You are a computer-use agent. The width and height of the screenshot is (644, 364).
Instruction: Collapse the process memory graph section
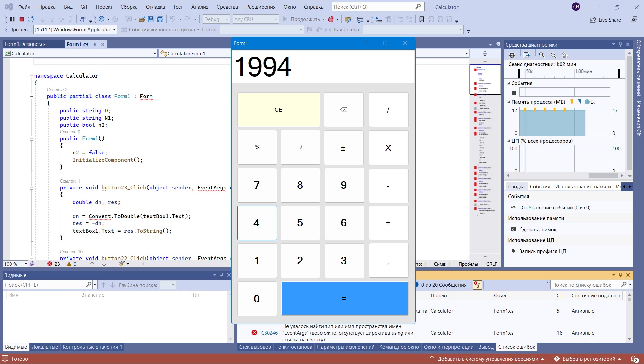point(508,102)
